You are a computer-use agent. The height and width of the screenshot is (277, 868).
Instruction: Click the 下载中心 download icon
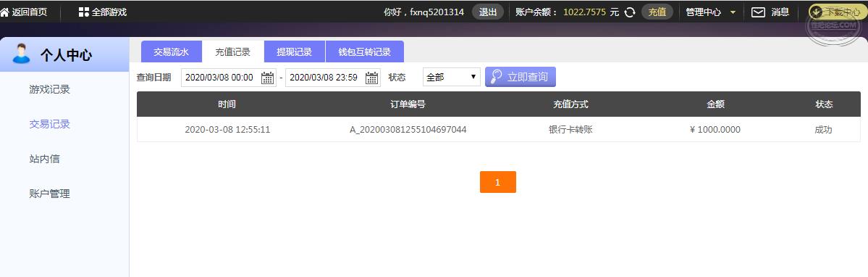(x=815, y=12)
